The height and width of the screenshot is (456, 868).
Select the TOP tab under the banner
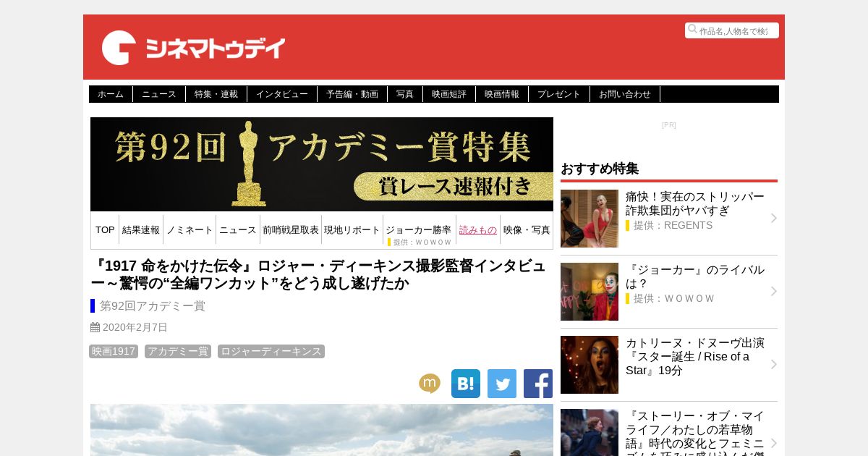pos(105,229)
